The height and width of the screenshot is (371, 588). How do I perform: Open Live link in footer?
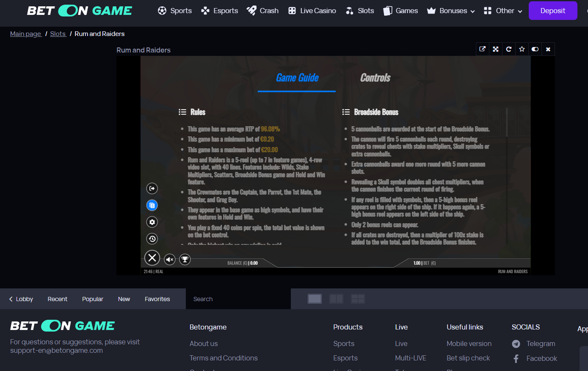(x=401, y=343)
